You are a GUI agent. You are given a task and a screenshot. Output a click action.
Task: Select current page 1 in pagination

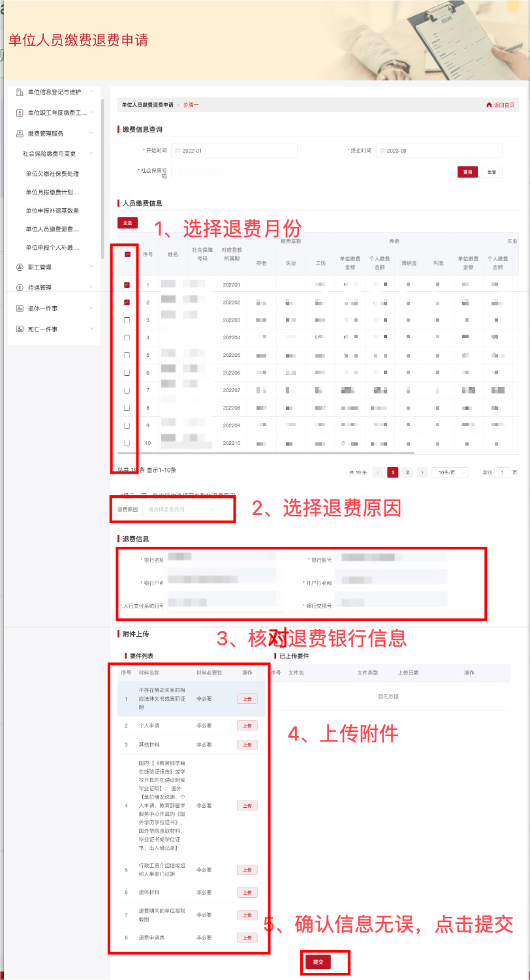[393, 472]
